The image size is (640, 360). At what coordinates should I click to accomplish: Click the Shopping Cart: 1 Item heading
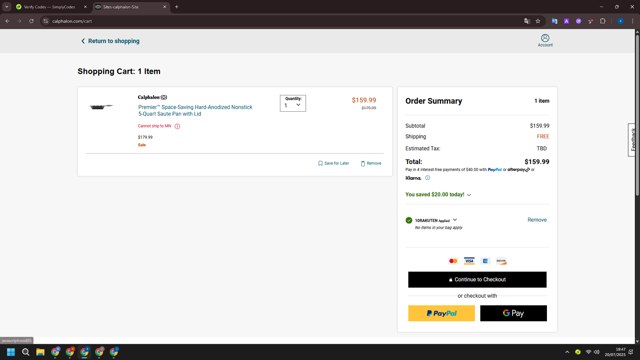point(119,71)
